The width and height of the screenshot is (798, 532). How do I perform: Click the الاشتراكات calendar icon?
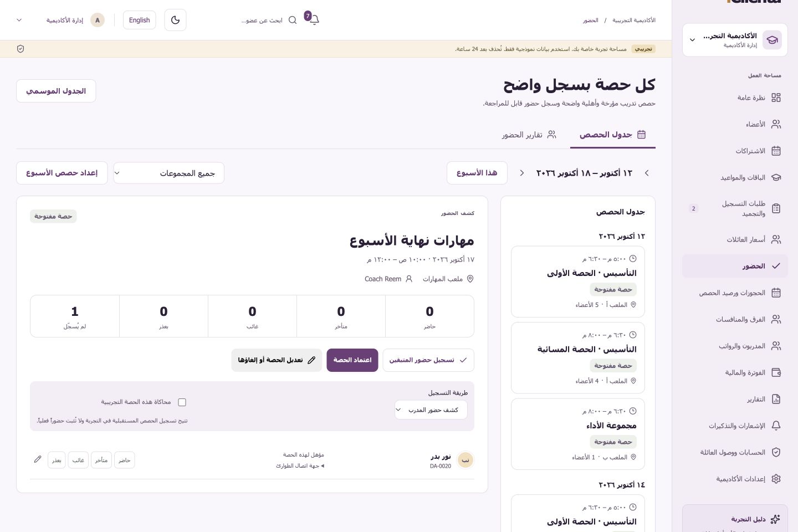(776, 151)
